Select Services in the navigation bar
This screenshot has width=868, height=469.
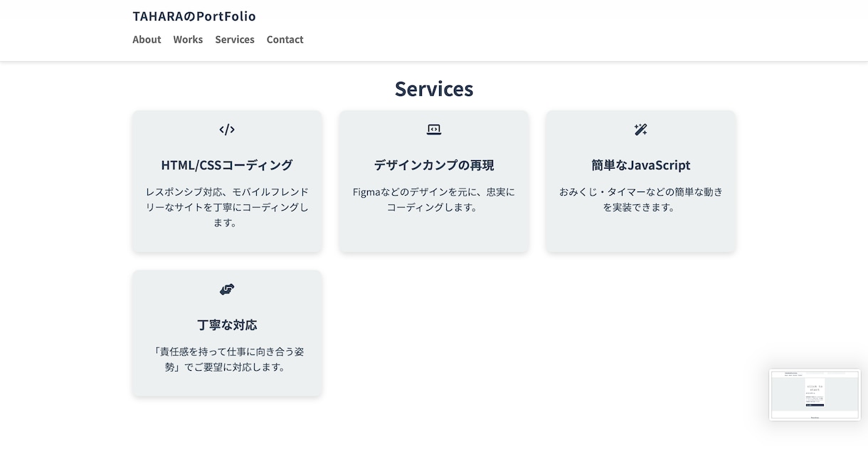[235, 40]
